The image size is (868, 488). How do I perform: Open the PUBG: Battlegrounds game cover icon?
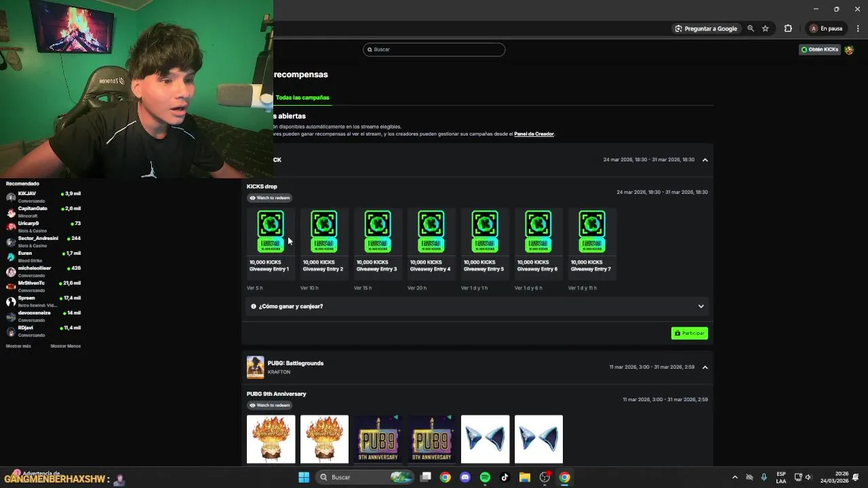pos(255,367)
